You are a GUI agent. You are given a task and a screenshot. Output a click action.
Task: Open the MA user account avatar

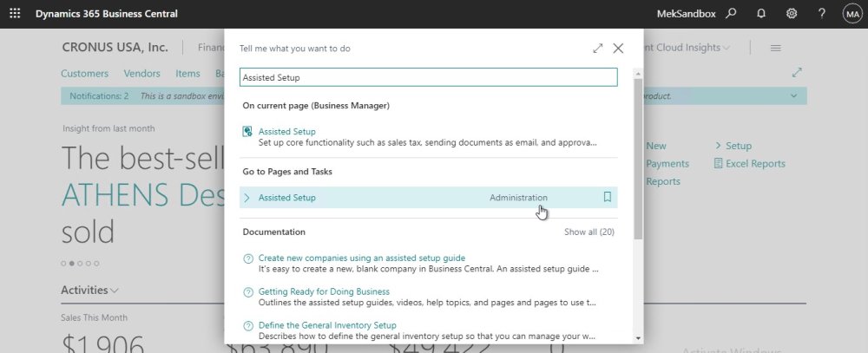(852, 14)
